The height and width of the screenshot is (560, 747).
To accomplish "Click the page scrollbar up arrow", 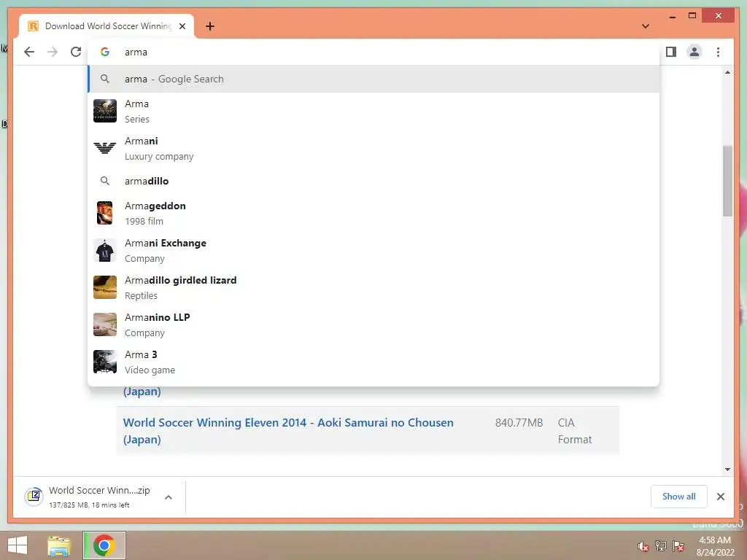I will [727, 72].
